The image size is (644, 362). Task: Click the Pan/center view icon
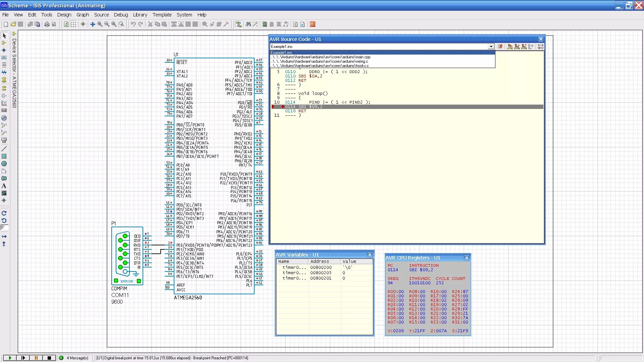[93, 24]
